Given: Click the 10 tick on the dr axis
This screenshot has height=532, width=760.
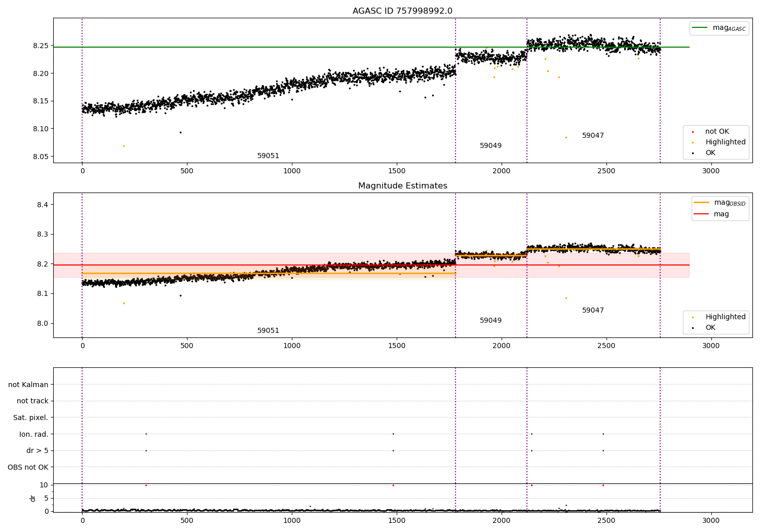Looking at the screenshot, I should coord(44,485).
